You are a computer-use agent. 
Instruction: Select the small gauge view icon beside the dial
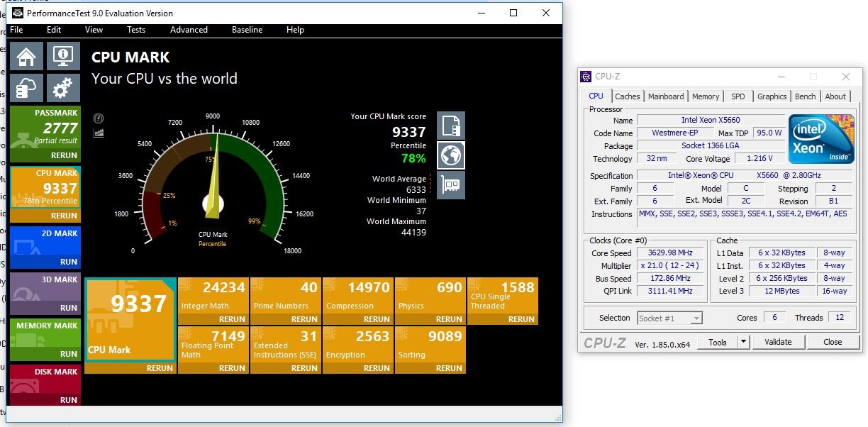pyautogui.click(x=99, y=118)
